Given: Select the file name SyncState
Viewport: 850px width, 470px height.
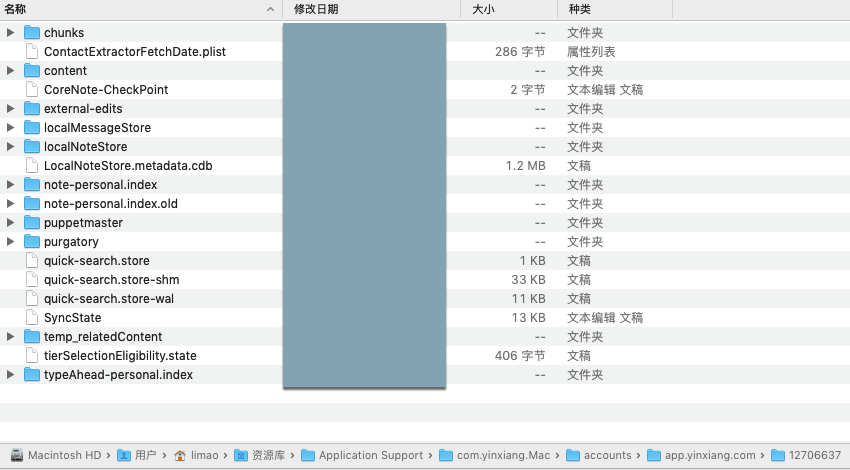Looking at the screenshot, I should point(73,318).
